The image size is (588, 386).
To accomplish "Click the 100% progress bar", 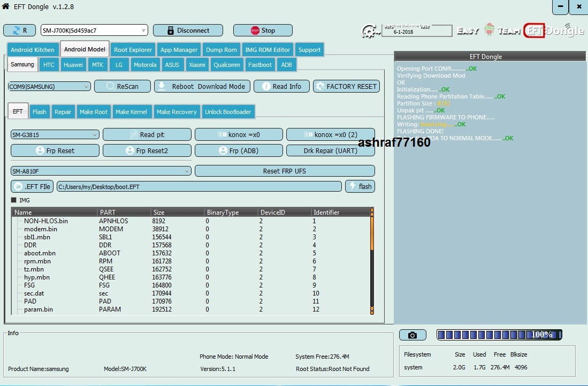I will pos(499,335).
